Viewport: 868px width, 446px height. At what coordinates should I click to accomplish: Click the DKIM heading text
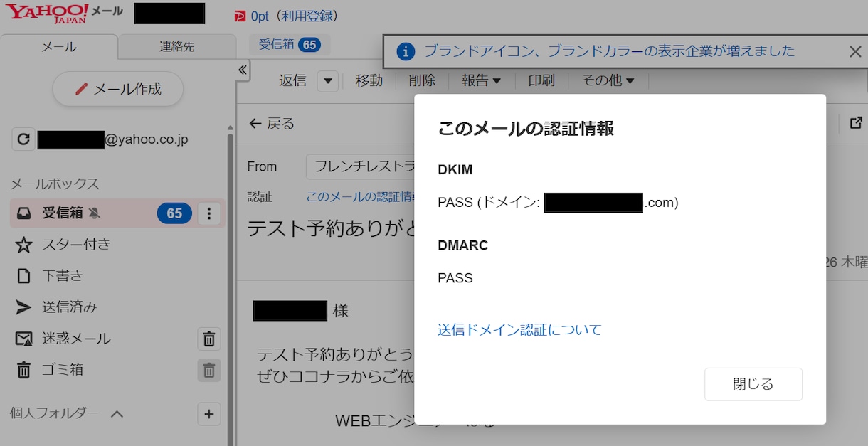point(455,170)
